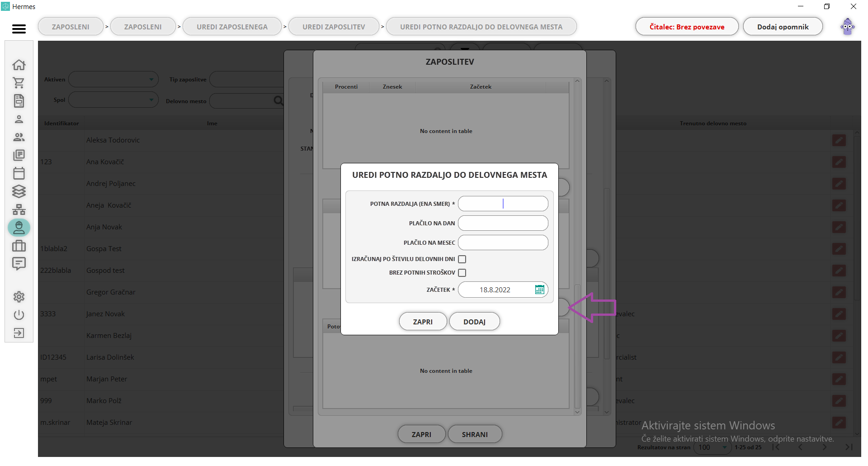Click Marko Polž in employee list
The height and width of the screenshot is (466, 868).
tap(104, 401)
